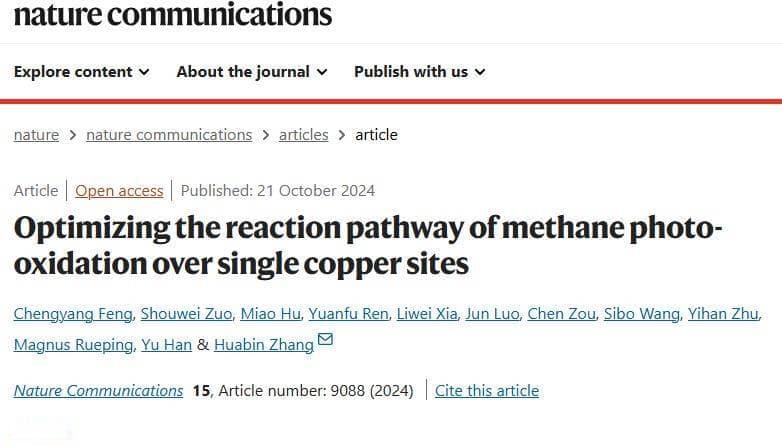Open author Yuanfu Ren's details
782x446 pixels.
tap(348, 314)
